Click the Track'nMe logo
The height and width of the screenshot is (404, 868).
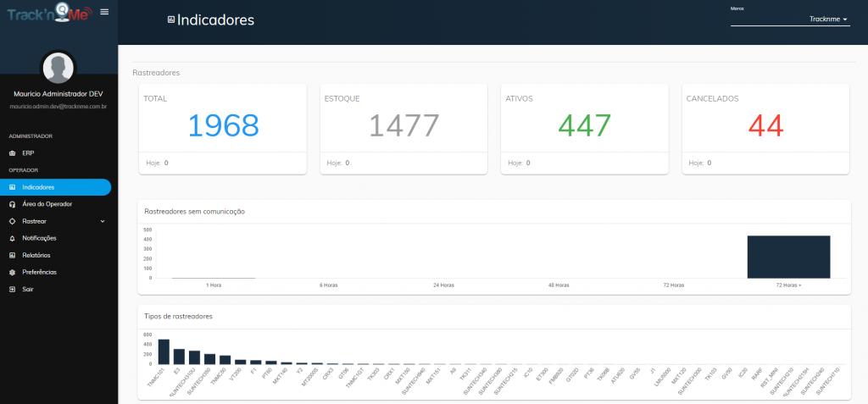tap(48, 14)
